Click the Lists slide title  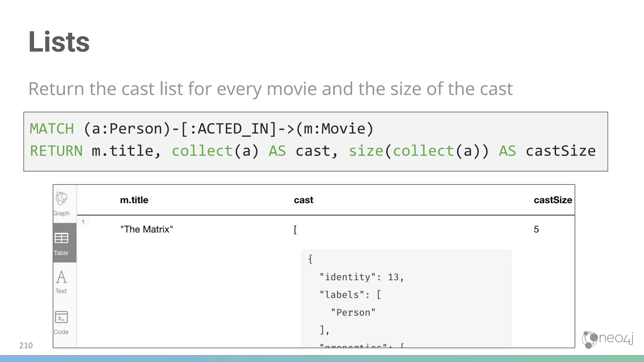(x=59, y=41)
